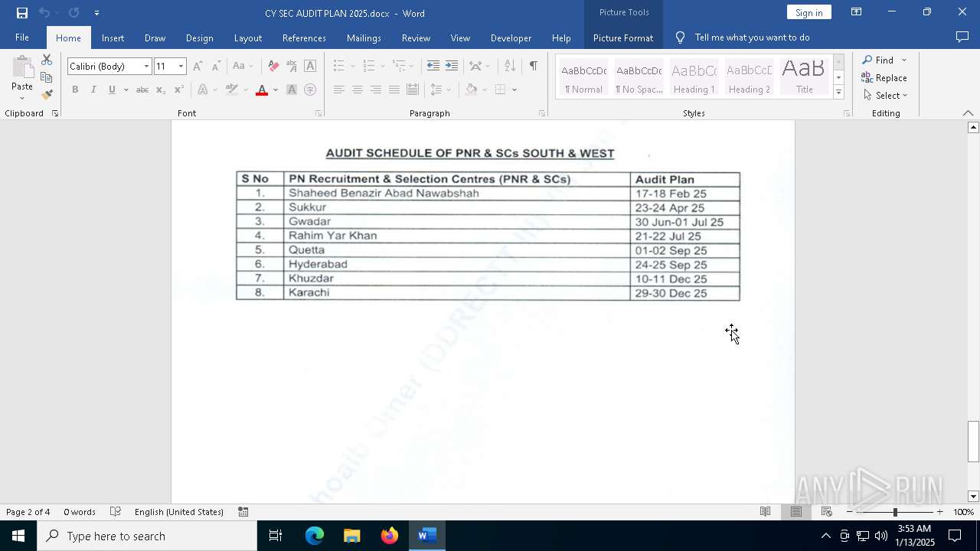Activate the Format Painter brush
This screenshot has height=551, width=980.
47,94
